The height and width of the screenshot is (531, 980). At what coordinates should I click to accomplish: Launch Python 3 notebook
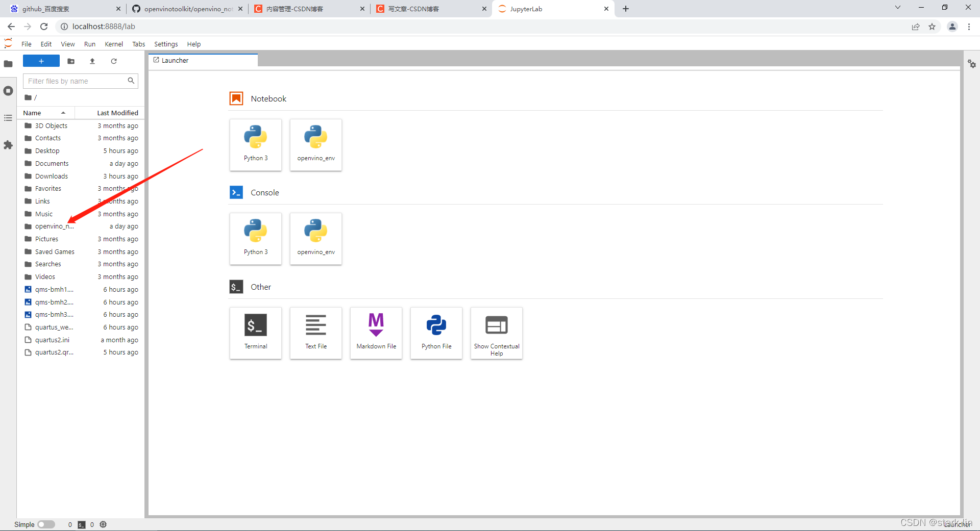256,145
